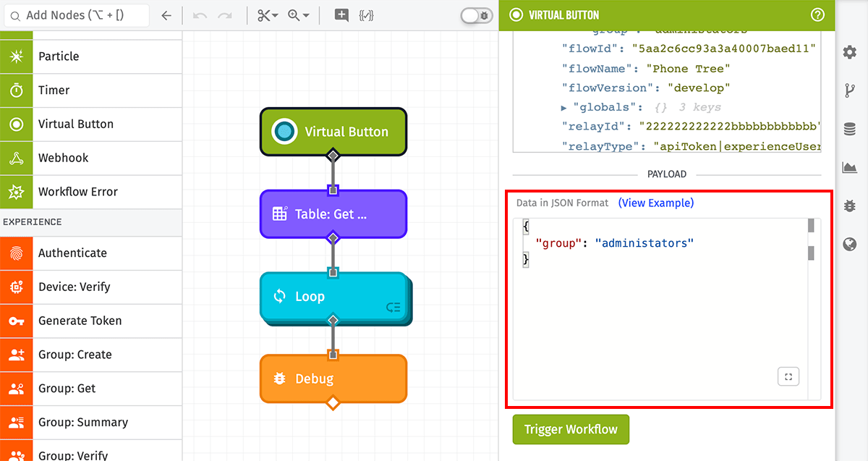
Task: Select the Virtual Button palette node
Action: tap(90, 124)
